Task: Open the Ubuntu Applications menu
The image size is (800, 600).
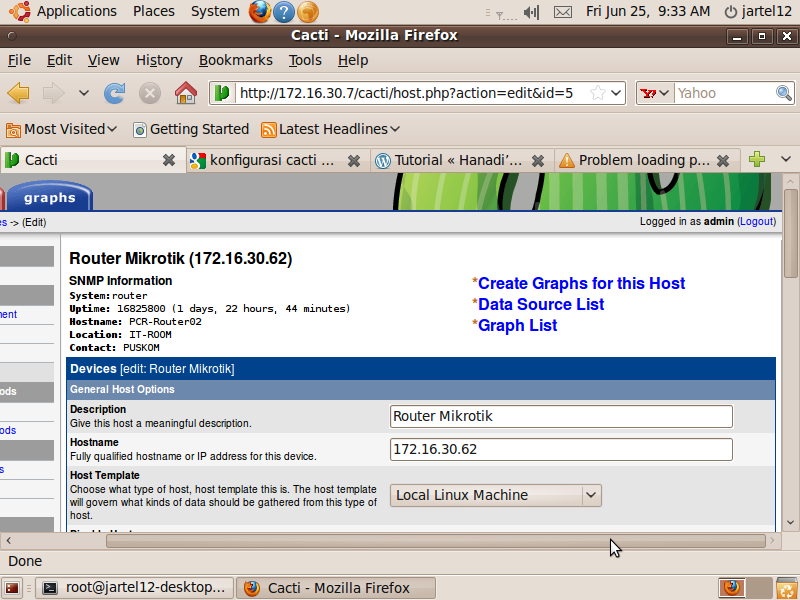Action: [64, 11]
